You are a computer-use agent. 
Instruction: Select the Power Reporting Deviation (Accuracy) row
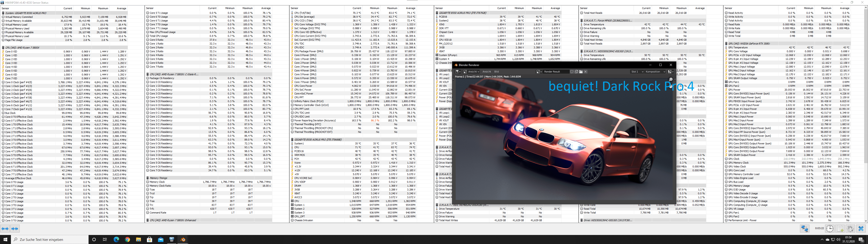354,120
